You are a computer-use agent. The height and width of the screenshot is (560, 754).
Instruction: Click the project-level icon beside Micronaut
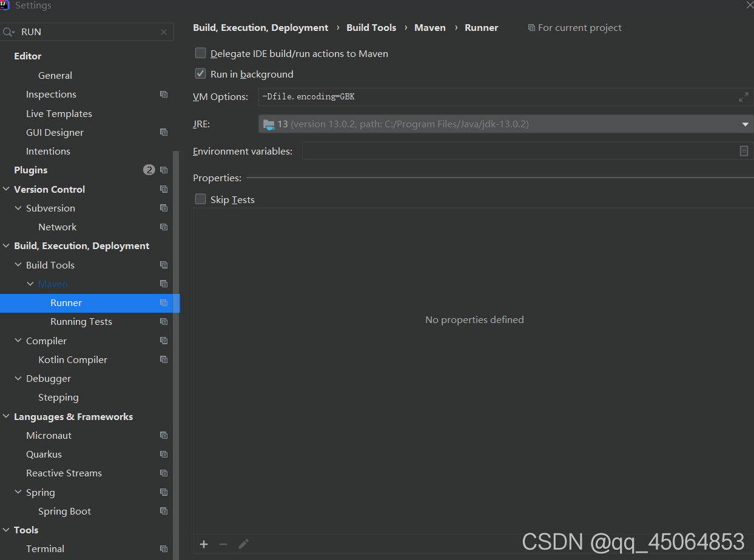[x=164, y=435]
